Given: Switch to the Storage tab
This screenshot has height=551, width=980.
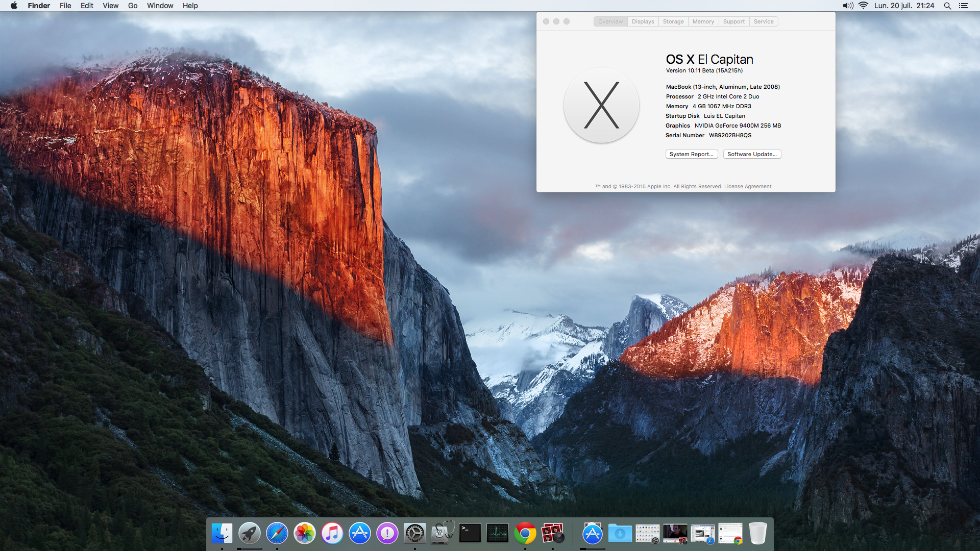Looking at the screenshot, I should pos(673,21).
